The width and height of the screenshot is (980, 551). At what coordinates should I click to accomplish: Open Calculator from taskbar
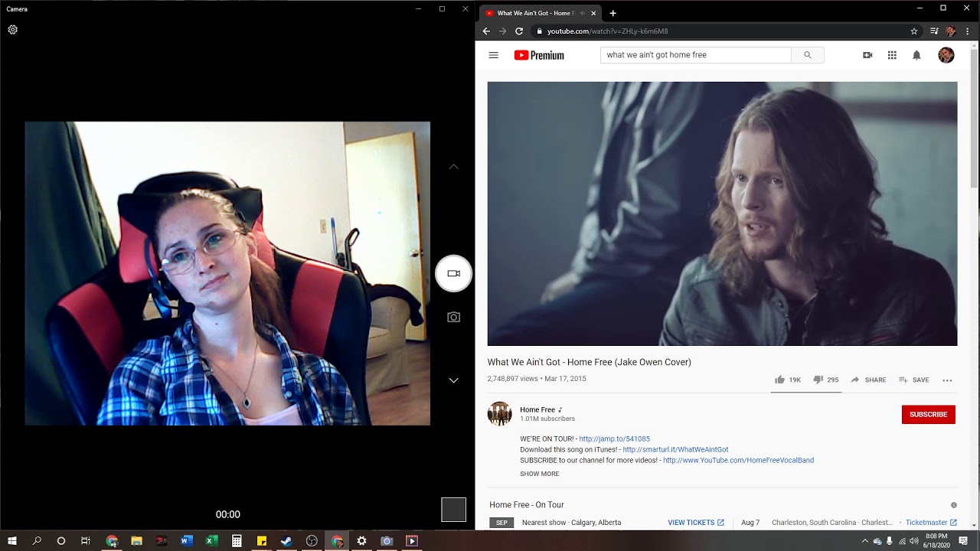(x=237, y=541)
